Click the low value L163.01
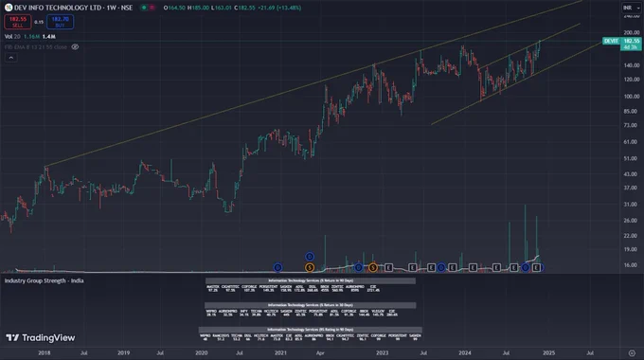644x360 pixels. pyautogui.click(x=222, y=8)
